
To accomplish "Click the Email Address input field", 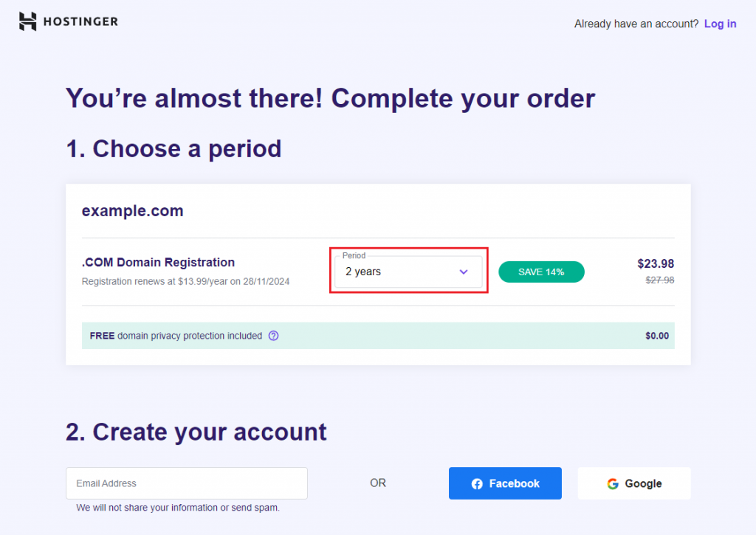I will pos(186,483).
